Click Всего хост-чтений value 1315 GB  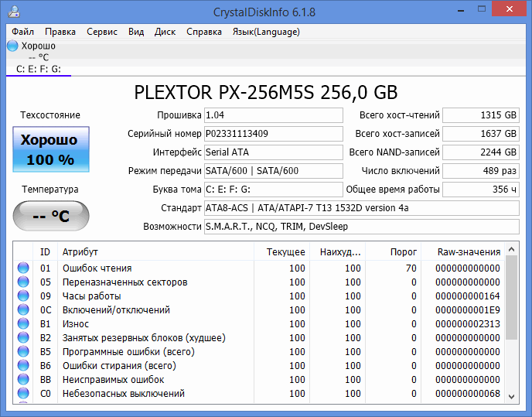coord(481,115)
